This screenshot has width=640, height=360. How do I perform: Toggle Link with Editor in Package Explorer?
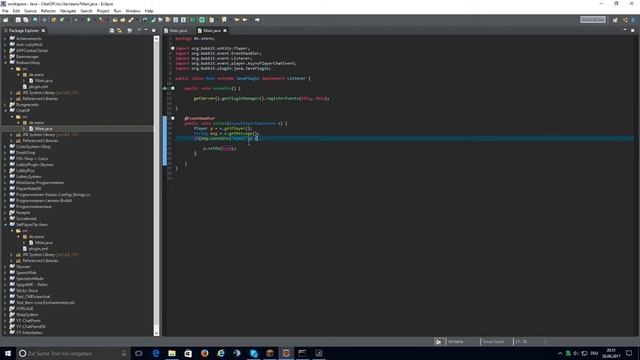[119, 31]
